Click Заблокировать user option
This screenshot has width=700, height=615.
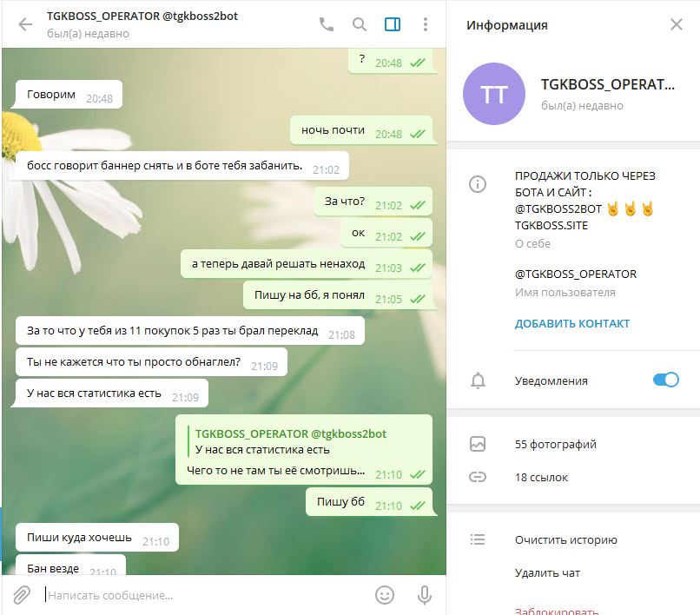(556, 611)
